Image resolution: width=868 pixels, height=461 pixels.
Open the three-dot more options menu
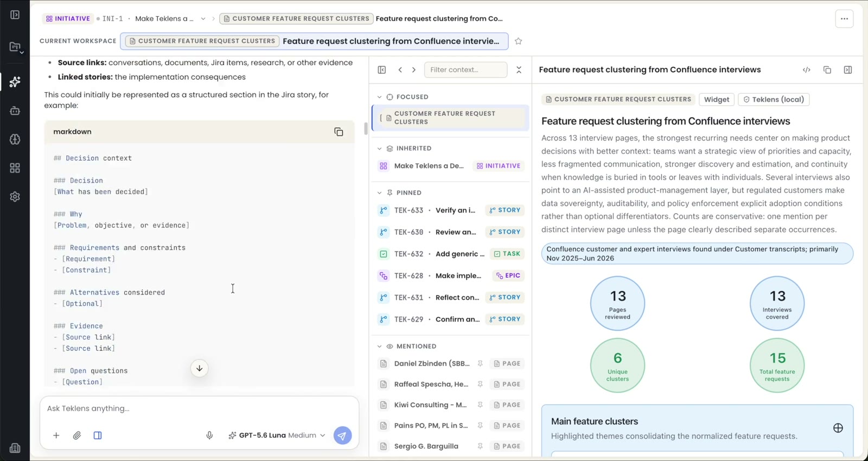(x=844, y=18)
